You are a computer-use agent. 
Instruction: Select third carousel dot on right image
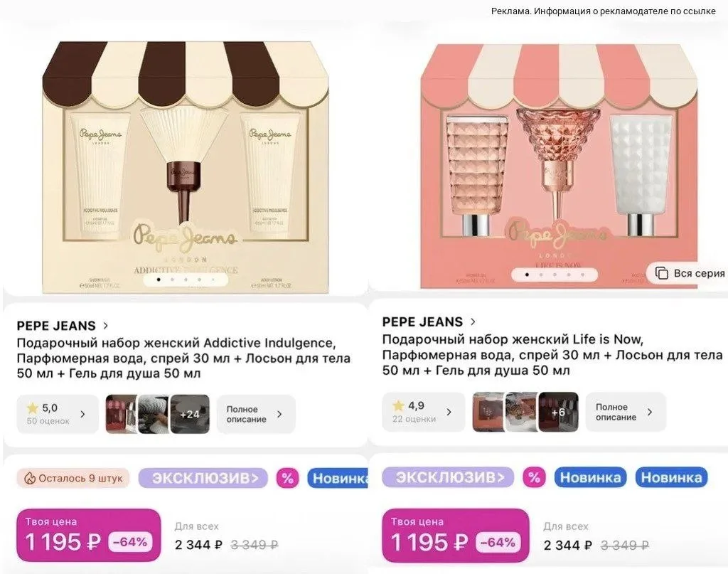tap(555, 275)
